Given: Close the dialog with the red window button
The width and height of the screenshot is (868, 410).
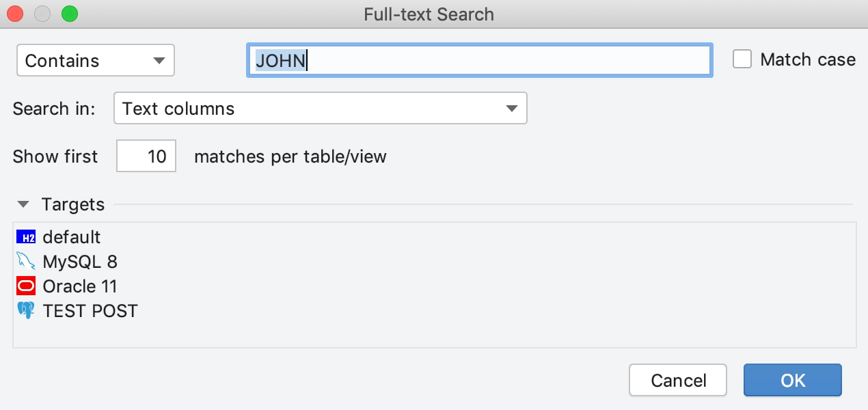Looking at the screenshot, I should point(15,14).
